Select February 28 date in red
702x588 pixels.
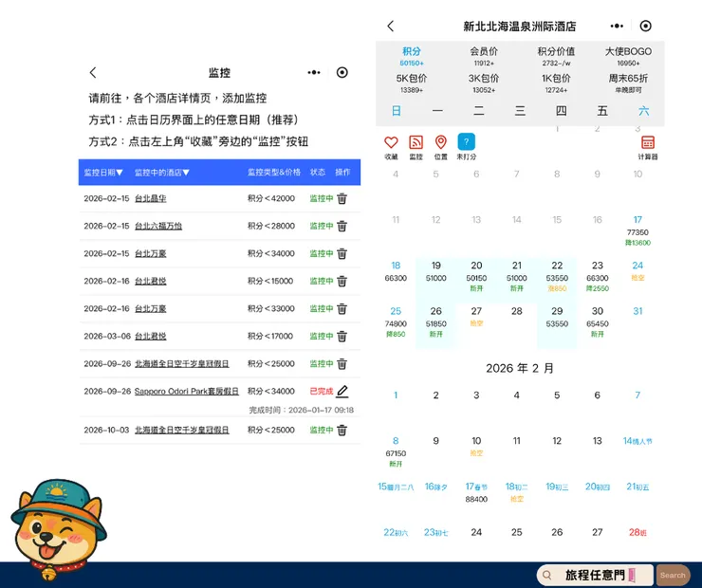point(637,532)
